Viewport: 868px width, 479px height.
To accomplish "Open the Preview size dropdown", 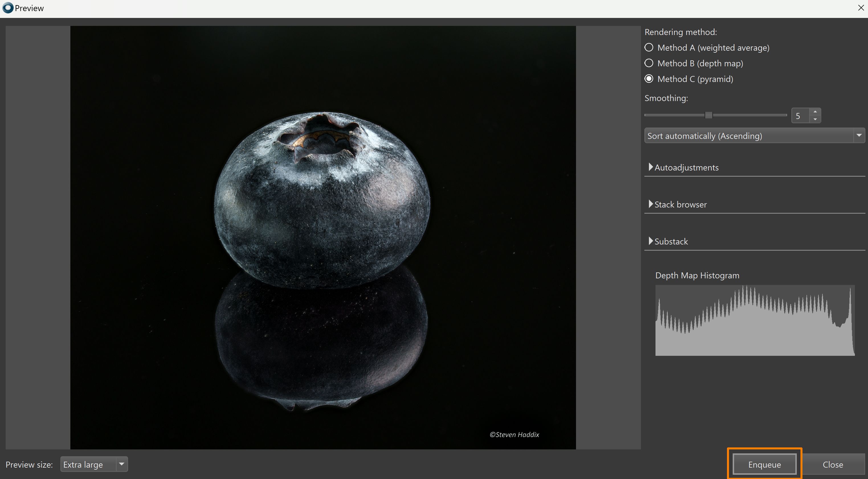I will (x=88, y=464).
